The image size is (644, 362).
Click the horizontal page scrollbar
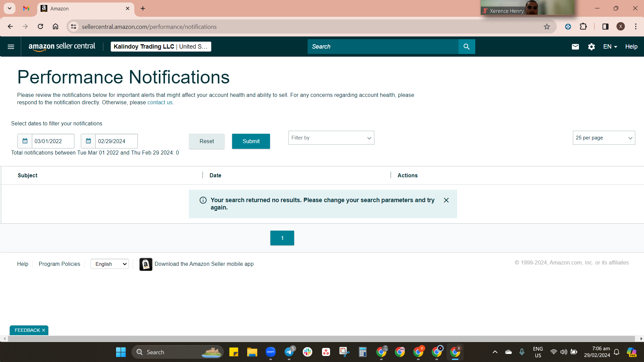[321, 339]
